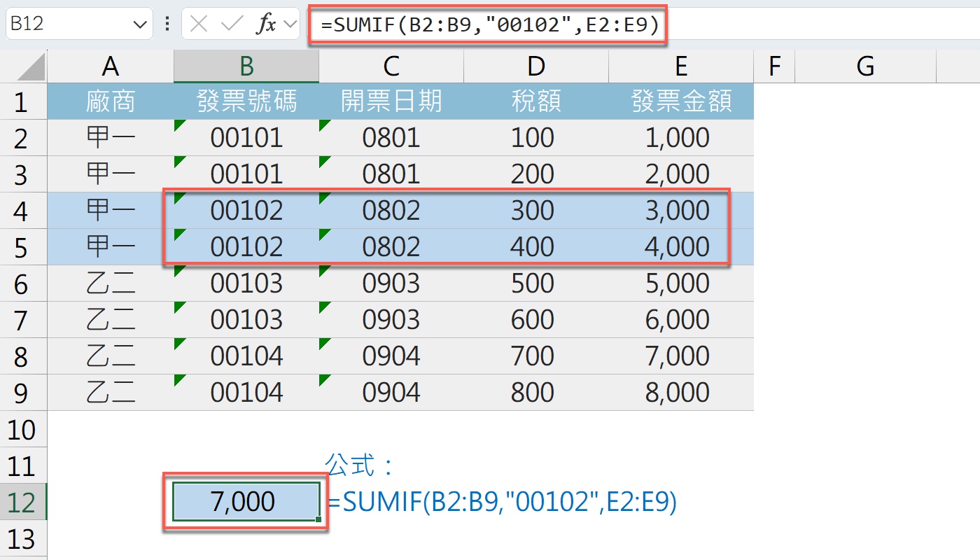980x560 pixels.
Task: Click the 稅額 header cell
Action: click(536, 101)
